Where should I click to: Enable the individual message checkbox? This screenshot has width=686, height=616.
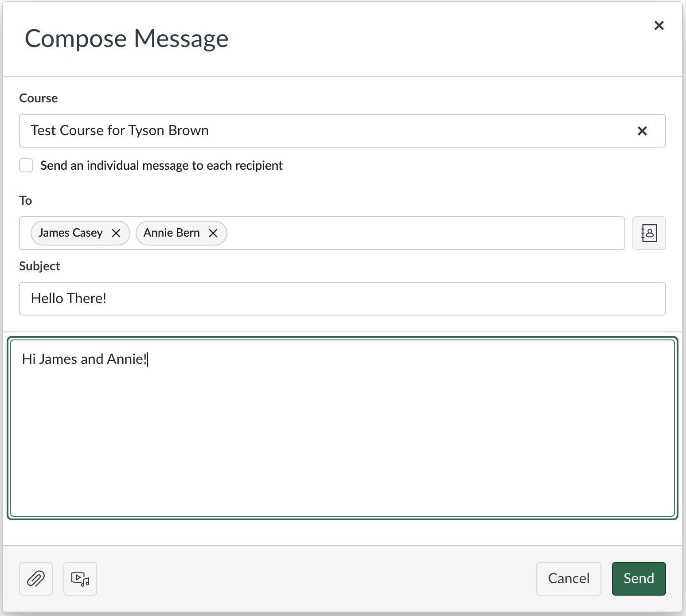point(26,165)
